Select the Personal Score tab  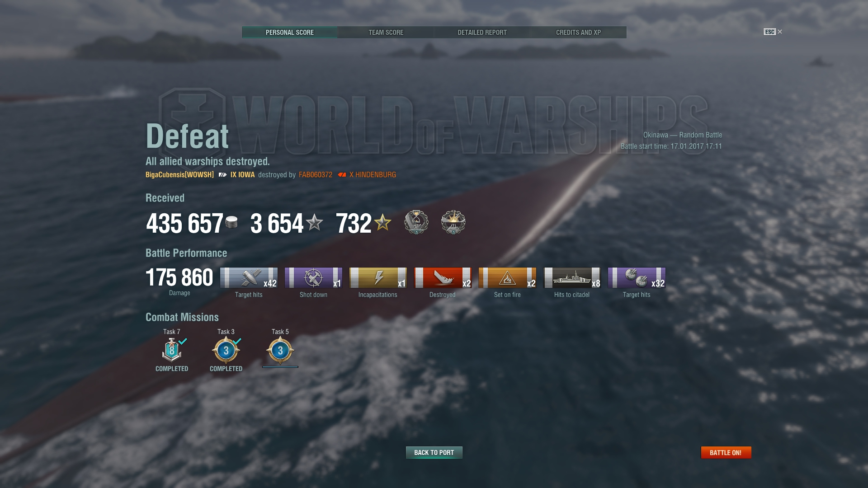289,32
